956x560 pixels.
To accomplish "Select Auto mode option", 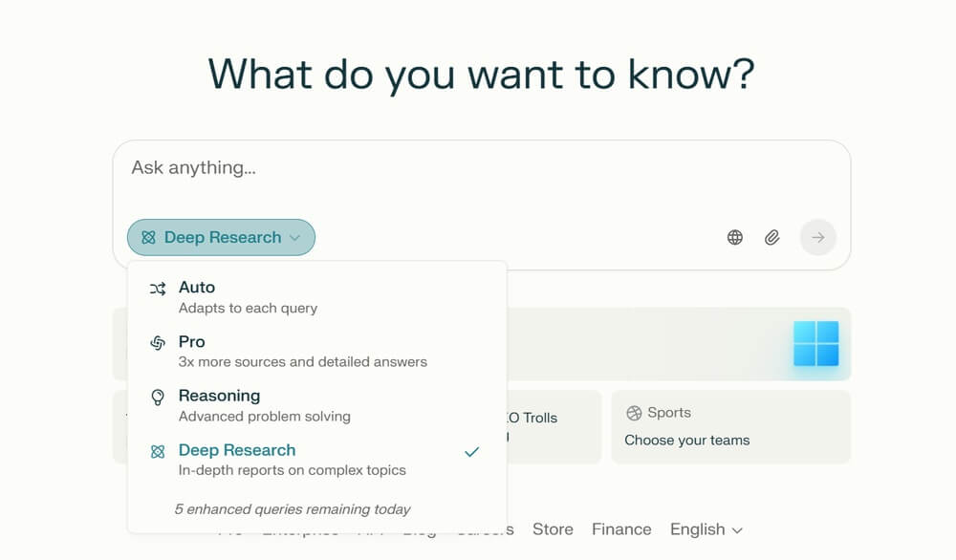I will [x=317, y=297].
